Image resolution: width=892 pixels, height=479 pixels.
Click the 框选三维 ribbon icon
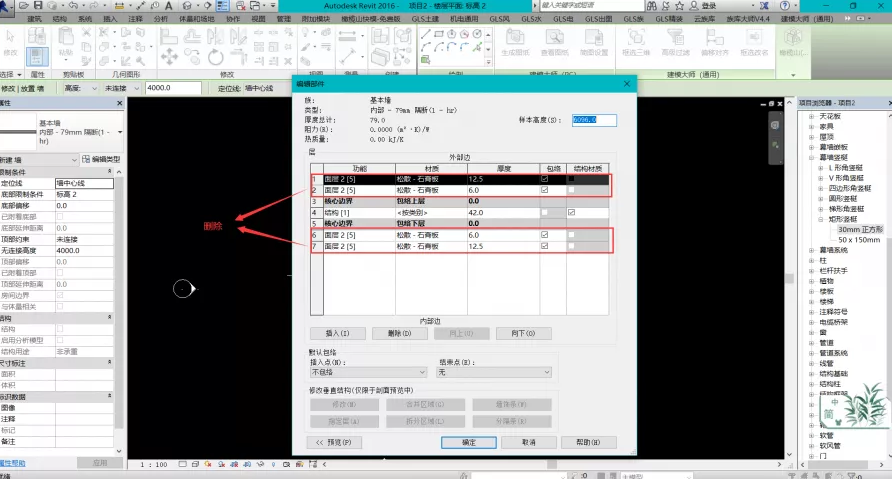coord(637,40)
